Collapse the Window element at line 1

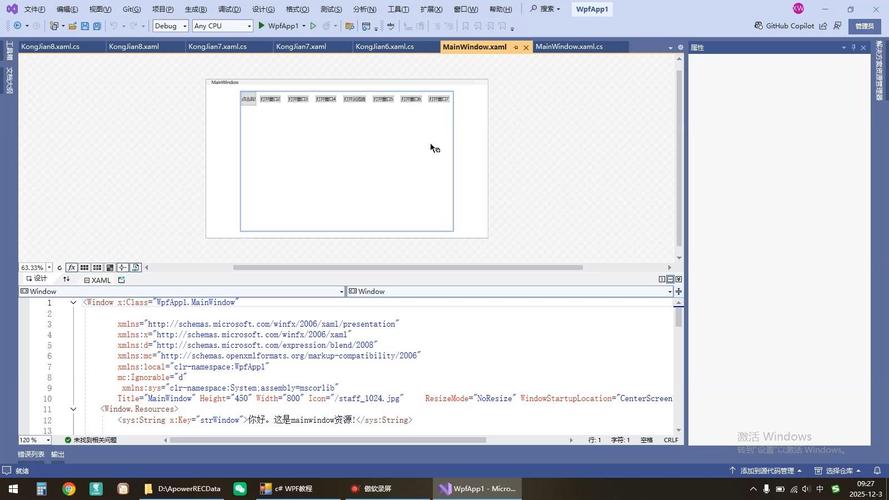tap(73, 302)
